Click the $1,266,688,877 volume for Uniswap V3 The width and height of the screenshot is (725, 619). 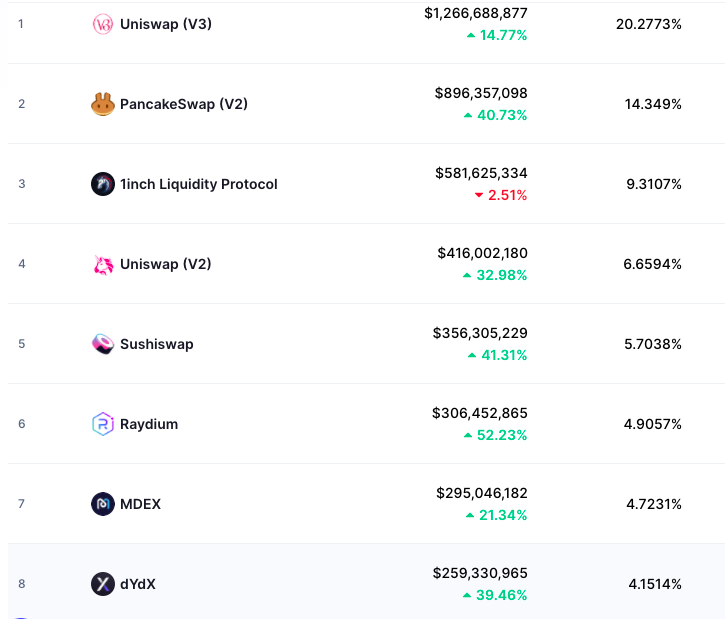[x=476, y=13]
